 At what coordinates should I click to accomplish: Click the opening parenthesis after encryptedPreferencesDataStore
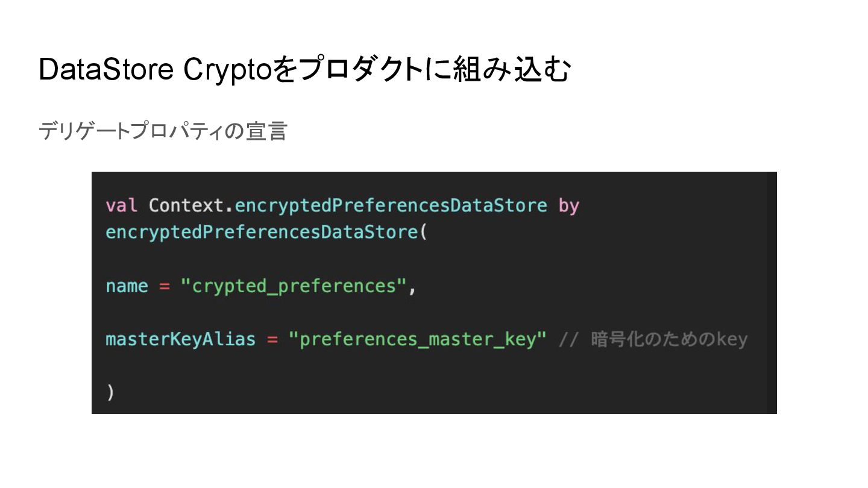pos(423,232)
